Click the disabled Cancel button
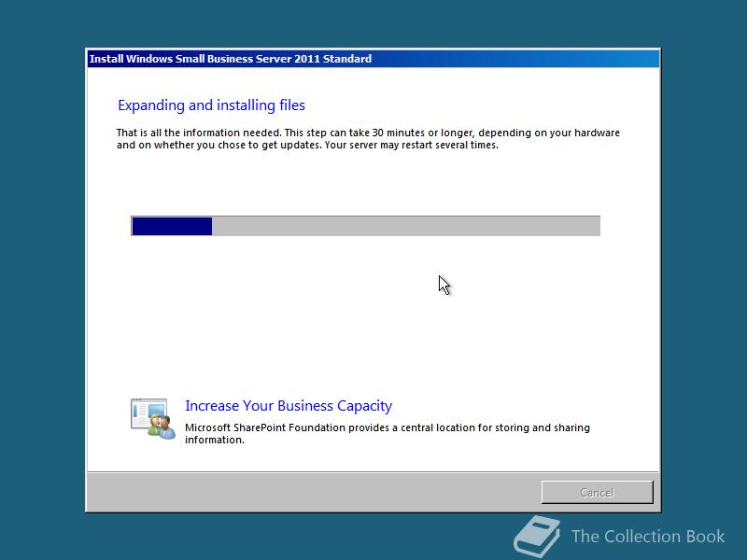747x560 pixels. [x=597, y=492]
